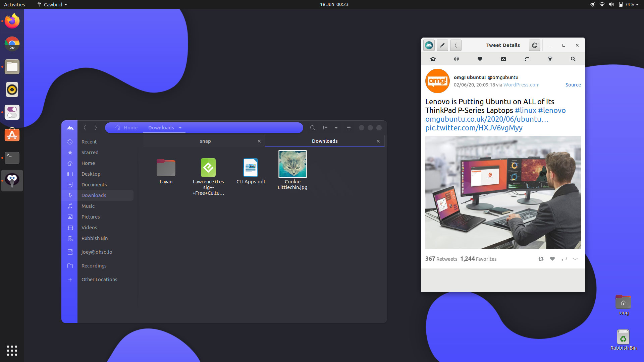644x362 pixels.
Task: Open Show Applications grid in dock
Action: pos(12,351)
